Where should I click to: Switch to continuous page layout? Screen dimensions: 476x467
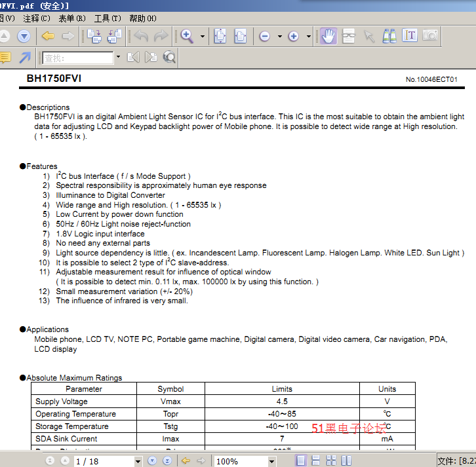click(316, 460)
